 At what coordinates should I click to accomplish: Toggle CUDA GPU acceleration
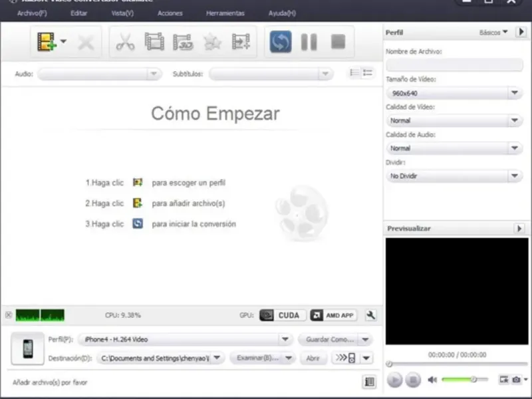[x=283, y=315]
